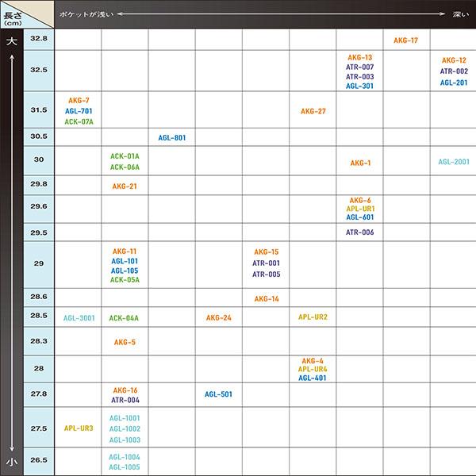Click the AGL-3001 model code

click(79, 318)
